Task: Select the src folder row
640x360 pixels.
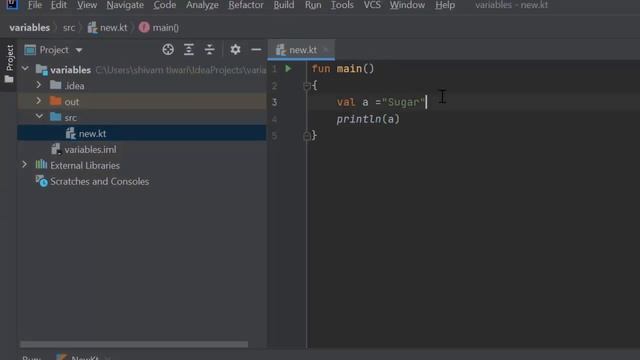Action: [x=142, y=118]
